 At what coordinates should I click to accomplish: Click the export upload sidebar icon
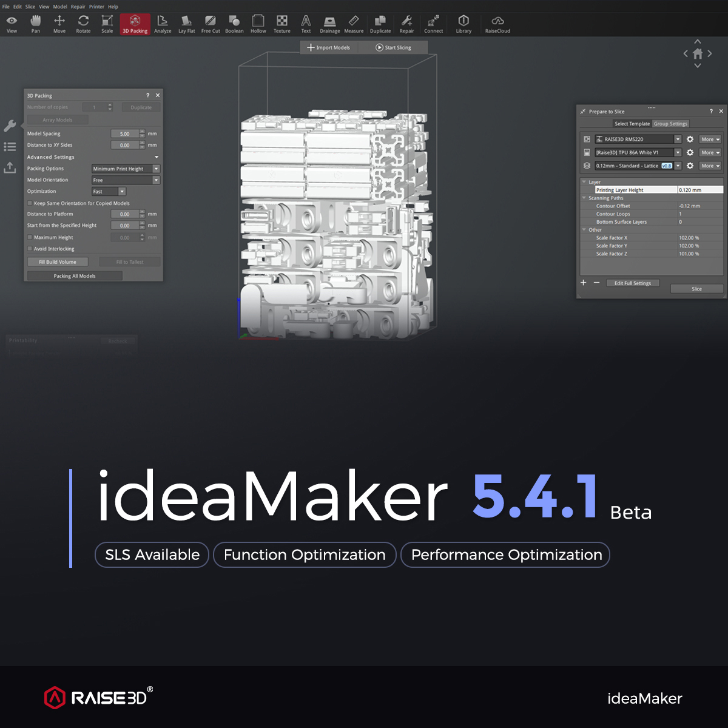pos(10,167)
